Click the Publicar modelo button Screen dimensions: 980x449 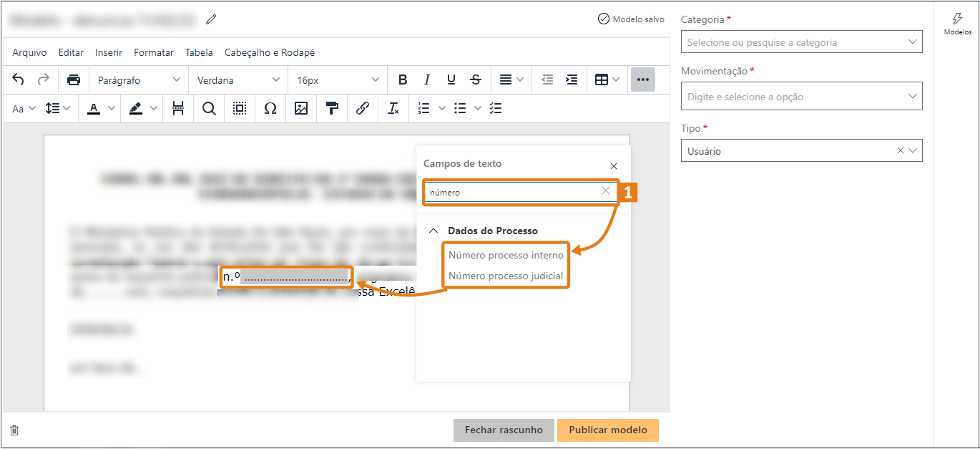607,430
